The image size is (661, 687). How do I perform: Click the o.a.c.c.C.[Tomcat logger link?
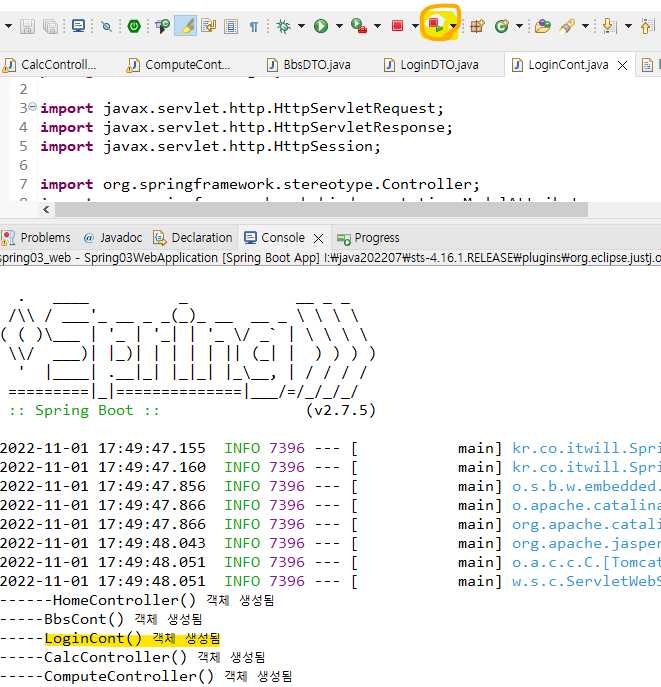click(586, 562)
